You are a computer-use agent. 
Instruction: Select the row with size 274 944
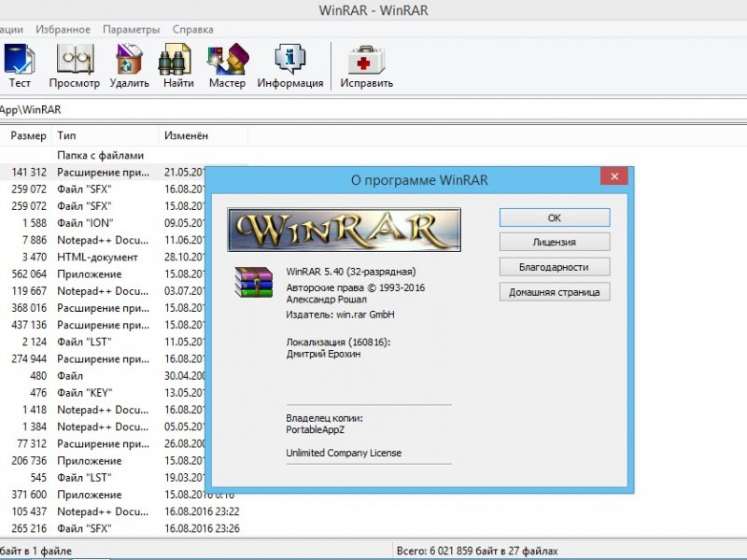103,358
